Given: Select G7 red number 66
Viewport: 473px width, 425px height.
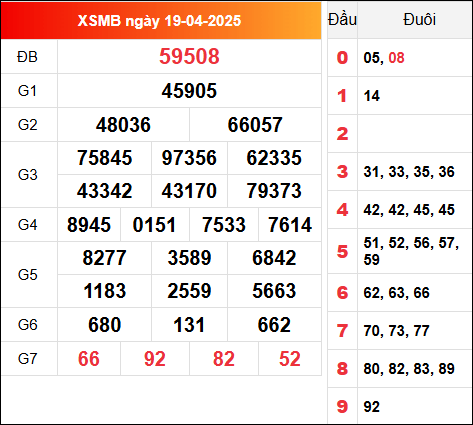Looking at the screenshot, I should pyautogui.click(x=89, y=359).
